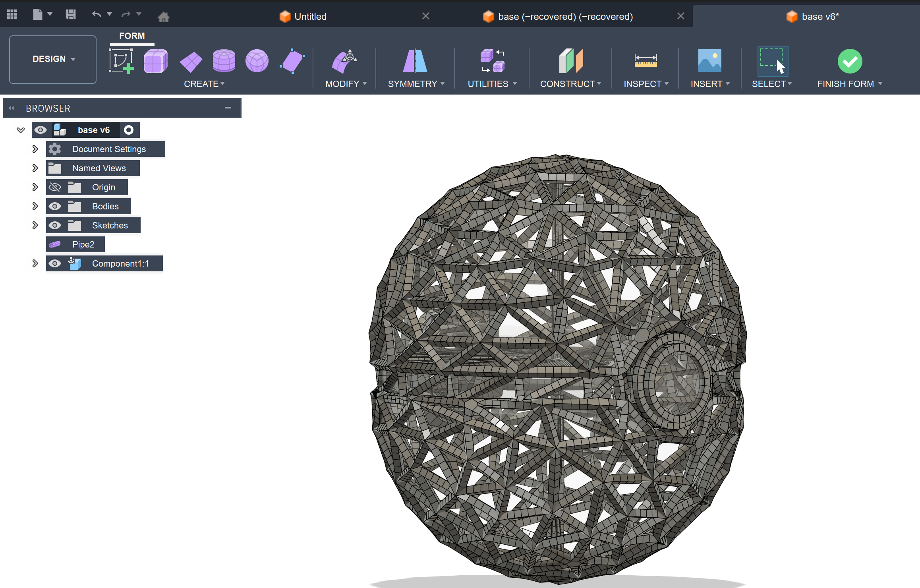The width and height of the screenshot is (920, 588).
Task: Click the Measure ruler icon
Action: point(646,61)
